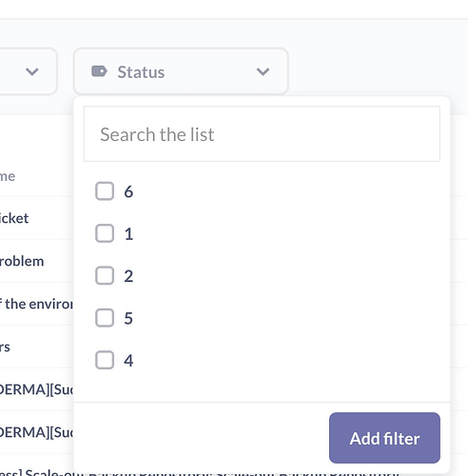Click the Status filter label text
Viewport: 468px width, 476px height.
coord(141,72)
